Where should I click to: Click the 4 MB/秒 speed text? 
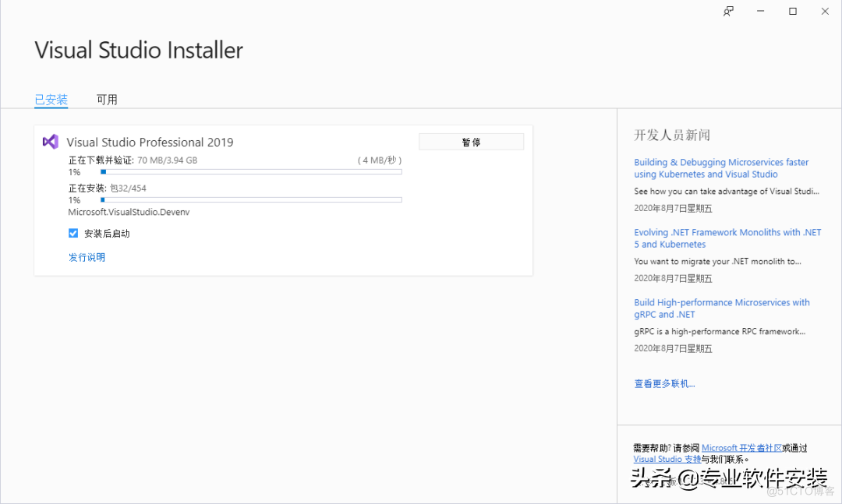tap(380, 160)
